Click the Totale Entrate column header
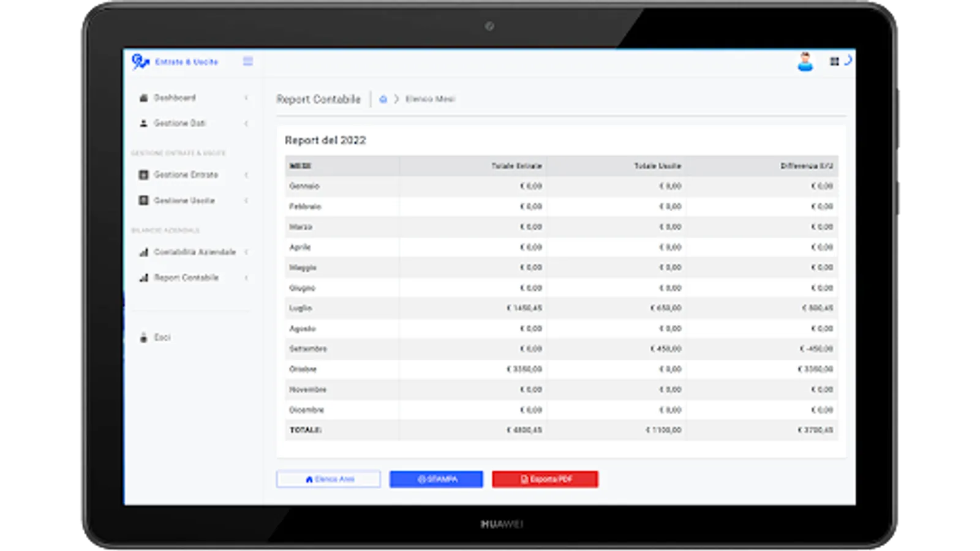 pyautogui.click(x=516, y=166)
